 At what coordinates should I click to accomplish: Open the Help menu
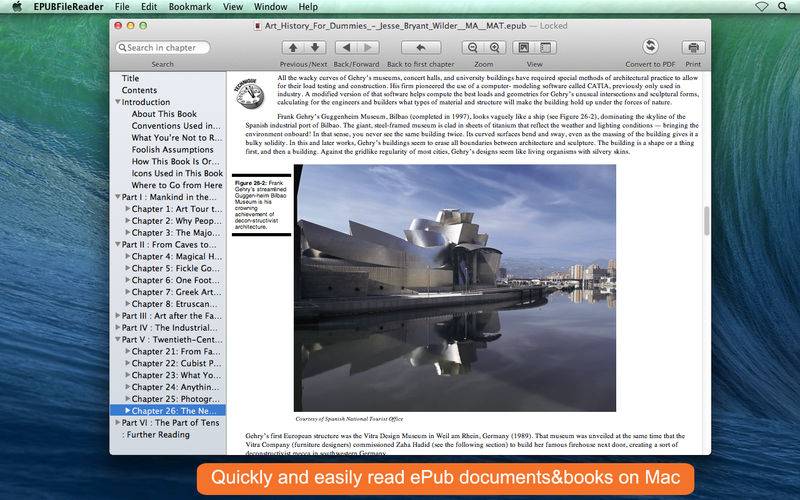(308, 7)
